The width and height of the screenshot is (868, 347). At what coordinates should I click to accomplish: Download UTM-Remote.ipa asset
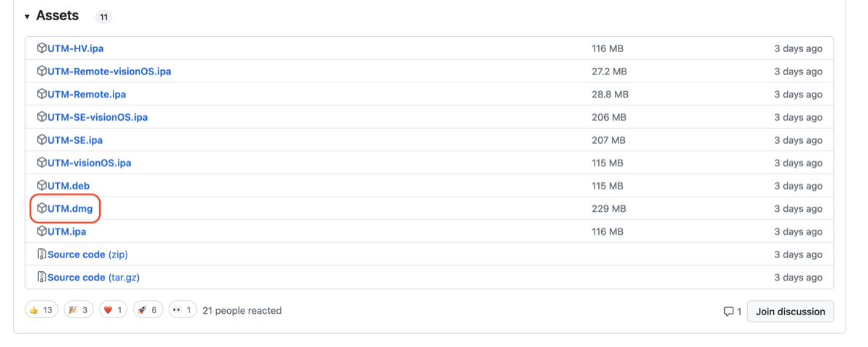tap(87, 95)
